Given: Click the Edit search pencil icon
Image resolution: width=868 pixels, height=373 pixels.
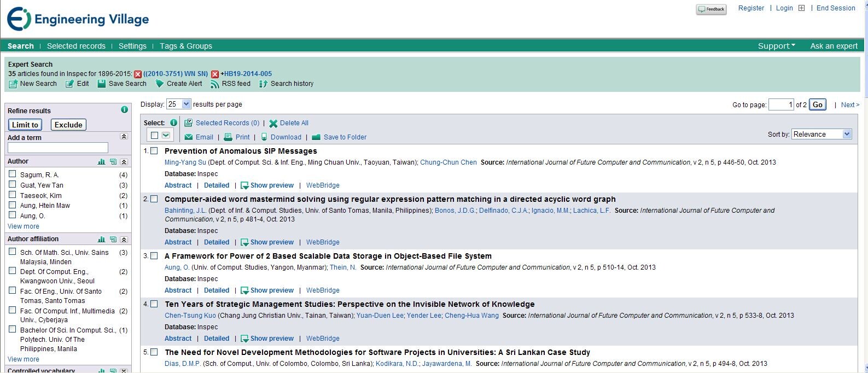Looking at the screenshot, I should pos(70,84).
